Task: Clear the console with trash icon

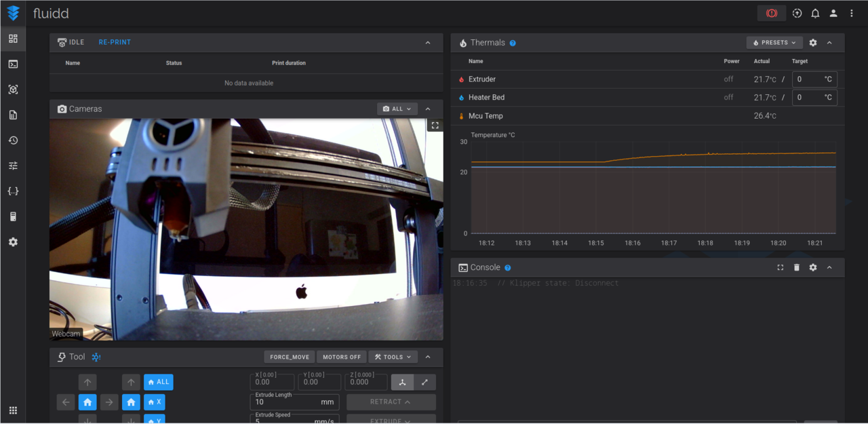Action: 797,268
